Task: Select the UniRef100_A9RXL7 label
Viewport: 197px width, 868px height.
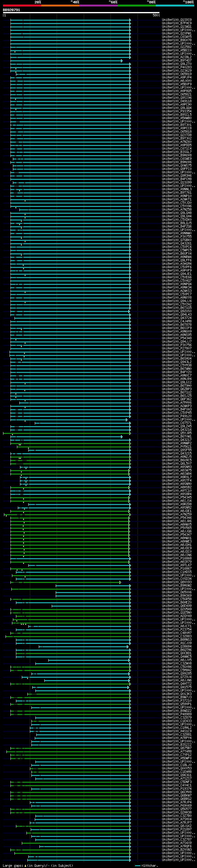Action: click(177, 477)
